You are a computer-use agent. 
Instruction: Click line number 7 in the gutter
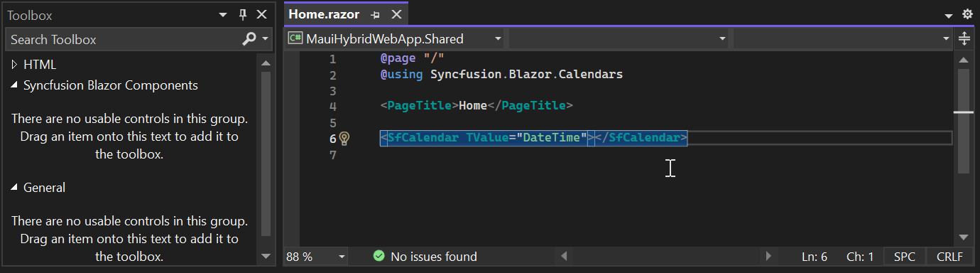point(333,154)
